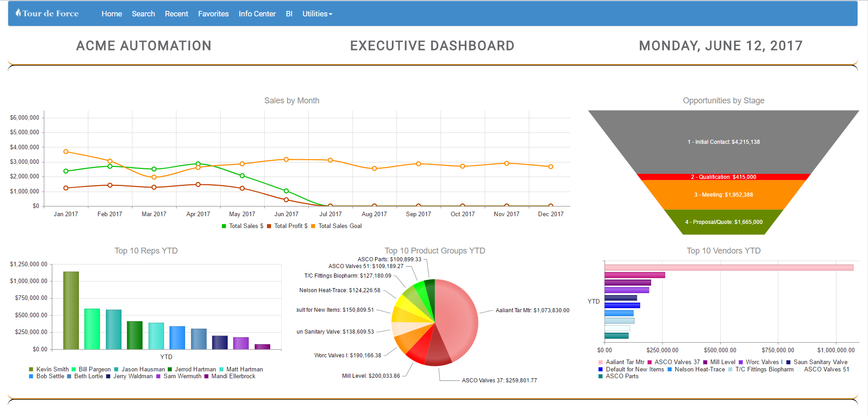Image resolution: width=868 pixels, height=416 pixels.
Task: Click the Worc Valves I pie label
Action: click(348, 355)
